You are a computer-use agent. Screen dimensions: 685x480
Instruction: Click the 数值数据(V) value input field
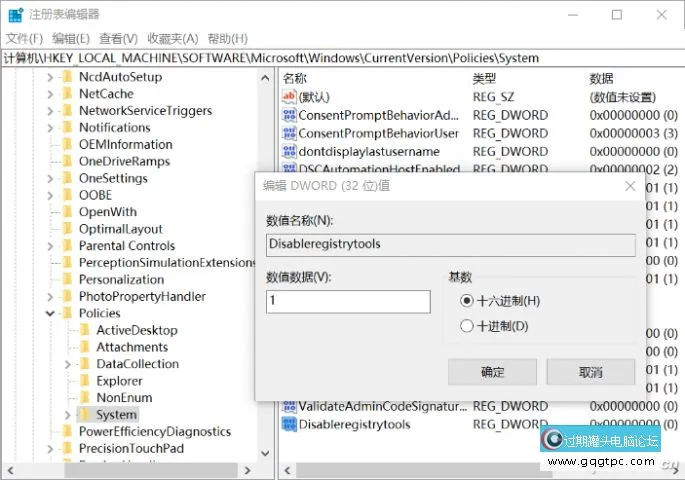click(x=347, y=301)
